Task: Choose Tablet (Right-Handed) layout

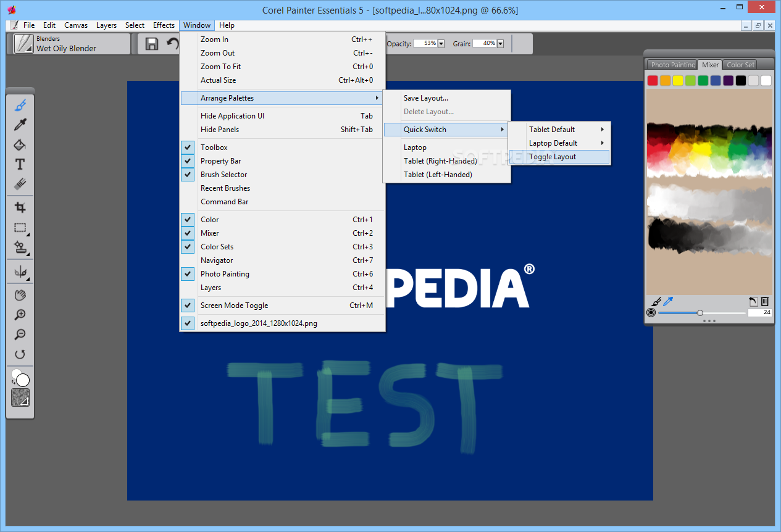Action: coord(446,161)
